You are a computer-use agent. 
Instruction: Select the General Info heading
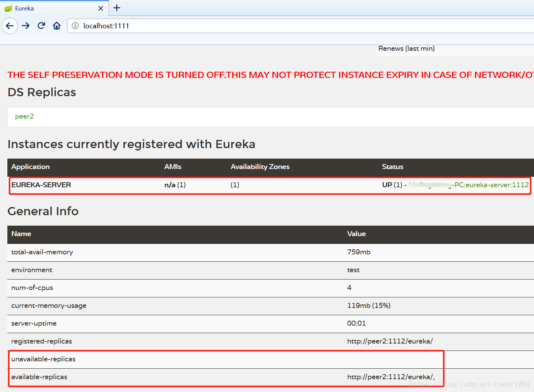[x=43, y=211]
